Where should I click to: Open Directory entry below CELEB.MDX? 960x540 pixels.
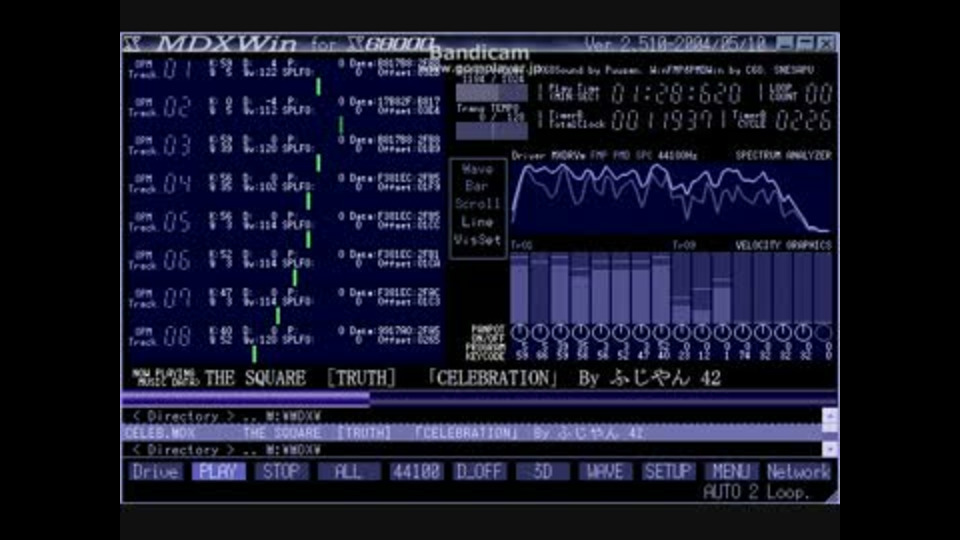pyautogui.click(x=472, y=450)
